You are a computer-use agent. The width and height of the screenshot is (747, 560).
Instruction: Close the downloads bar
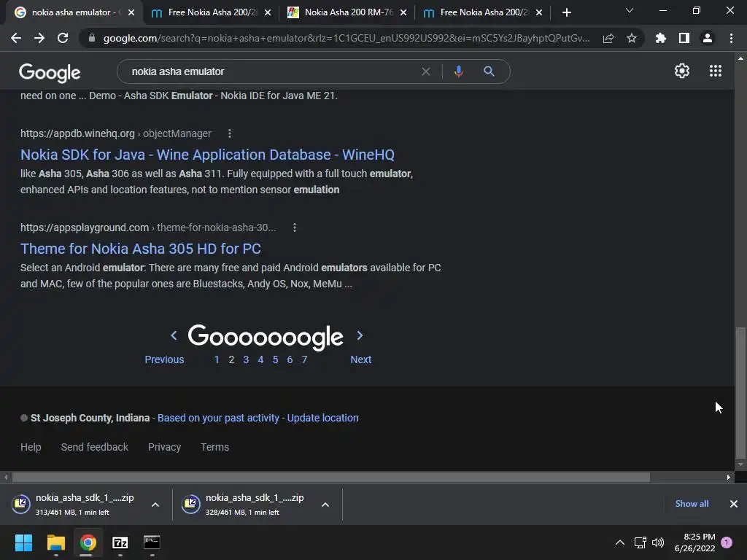coord(734,504)
